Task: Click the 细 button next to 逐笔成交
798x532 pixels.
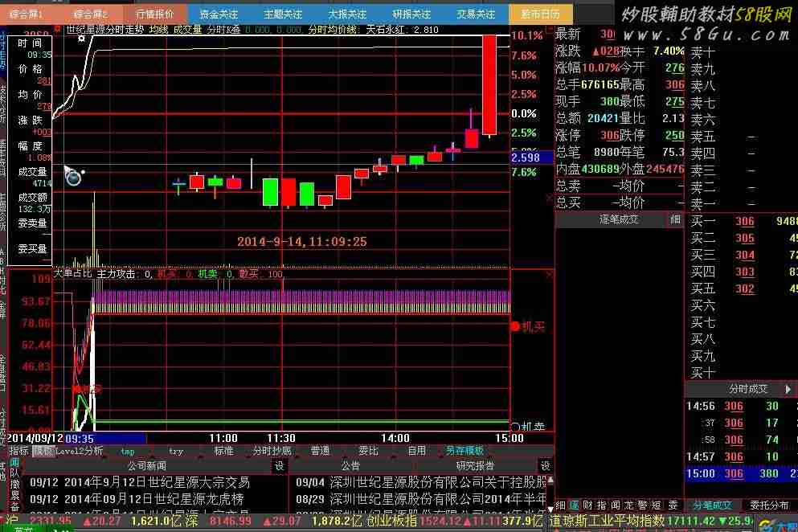Action: click(675, 219)
